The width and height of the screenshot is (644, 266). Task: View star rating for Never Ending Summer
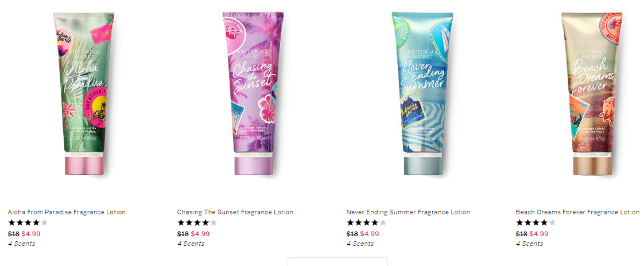(366, 223)
